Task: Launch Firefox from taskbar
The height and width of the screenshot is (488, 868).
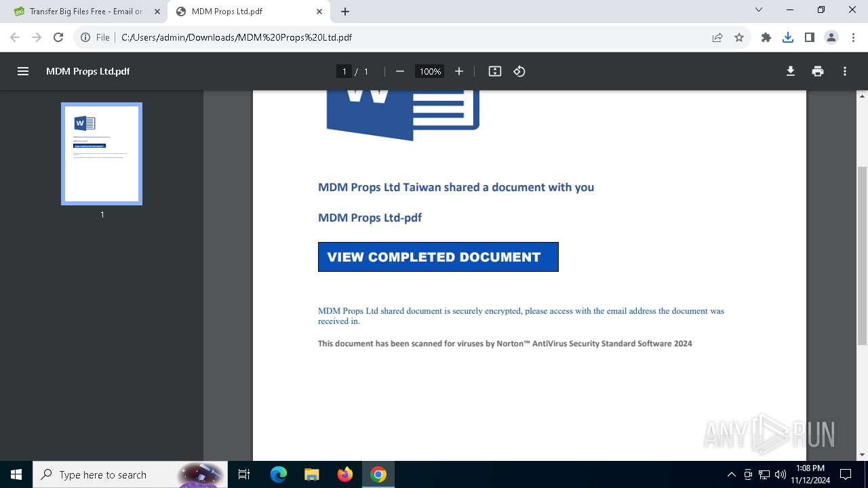Action: pyautogui.click(x=345, y=474)
